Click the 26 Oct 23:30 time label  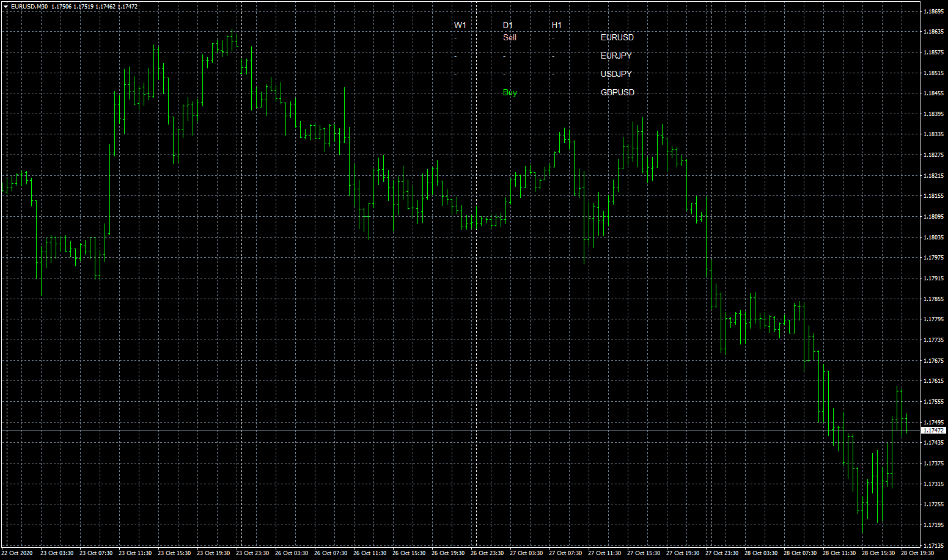pos(487,553)
